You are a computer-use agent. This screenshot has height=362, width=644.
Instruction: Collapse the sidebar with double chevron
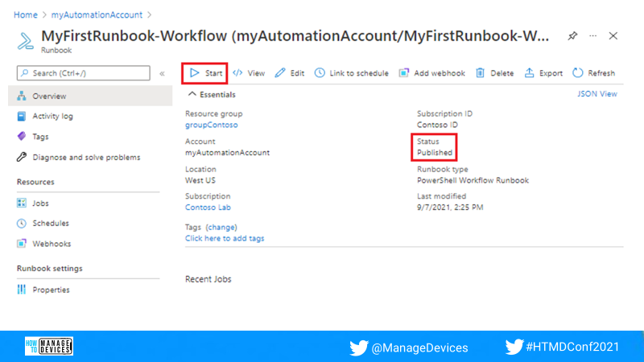pos(163,73)
